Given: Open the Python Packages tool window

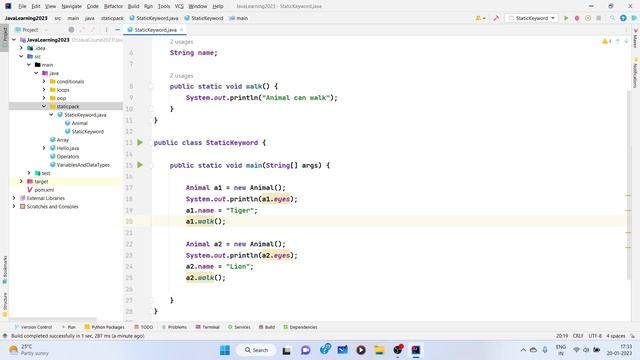Looking at the screenshot, I should click(x=104, y=327).
